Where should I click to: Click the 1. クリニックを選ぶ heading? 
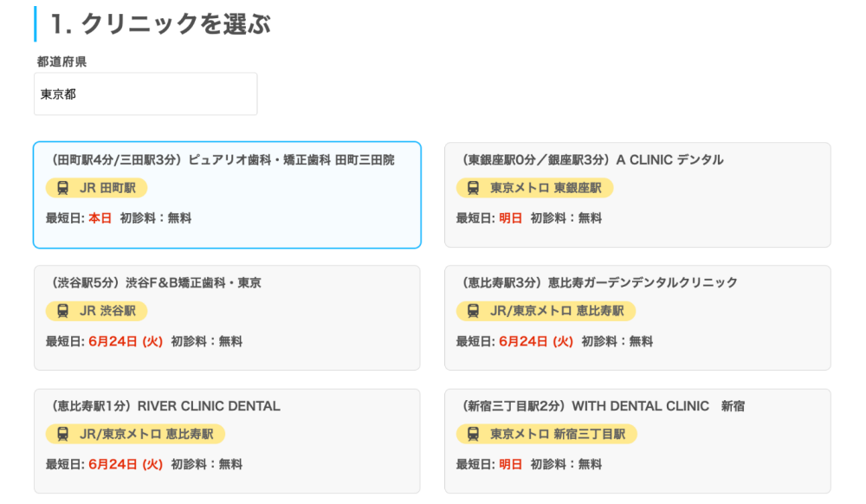(160, 24)
